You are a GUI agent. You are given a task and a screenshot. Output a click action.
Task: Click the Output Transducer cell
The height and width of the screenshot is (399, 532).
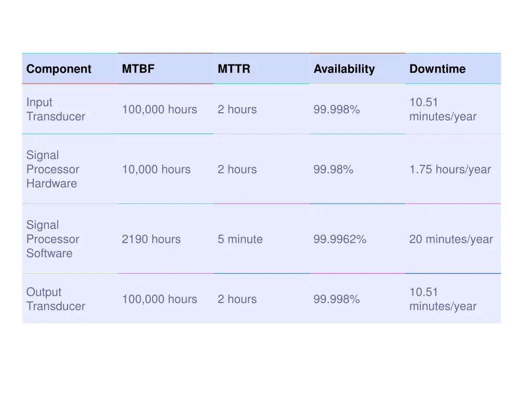tap(70, 299)
